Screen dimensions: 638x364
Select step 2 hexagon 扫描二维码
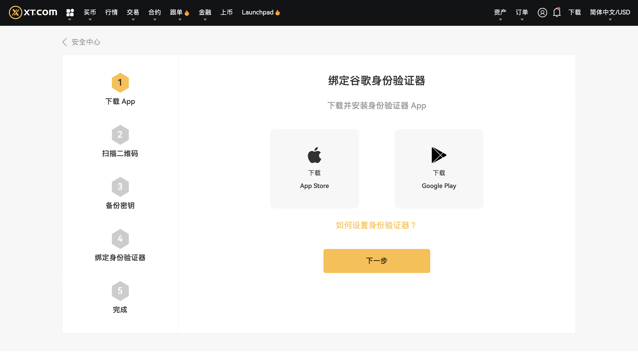tap(120, 135)
